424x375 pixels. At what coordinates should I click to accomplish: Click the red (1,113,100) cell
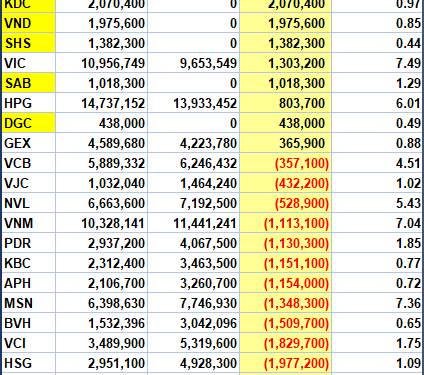286,223
